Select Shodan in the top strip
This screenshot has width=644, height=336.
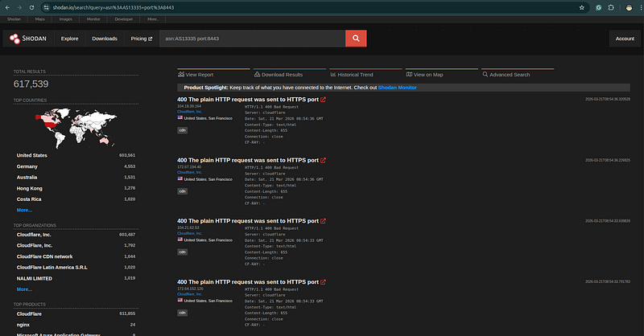click(14, 19)
